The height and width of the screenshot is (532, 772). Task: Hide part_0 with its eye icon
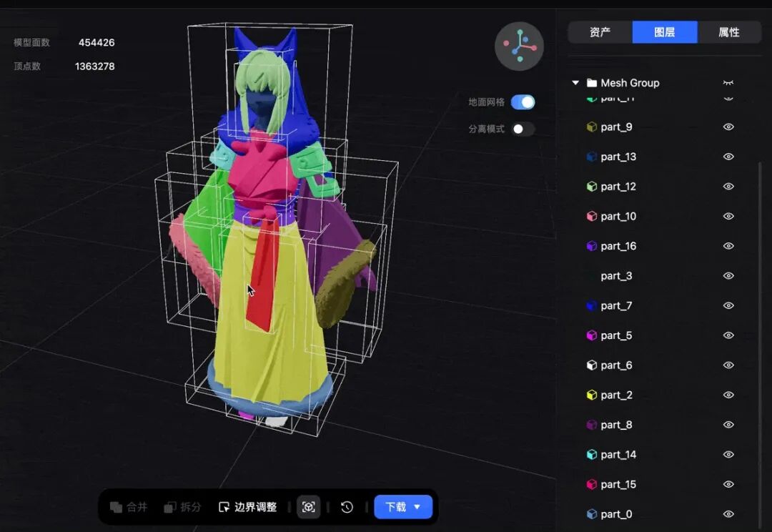(x=728, y=514)
